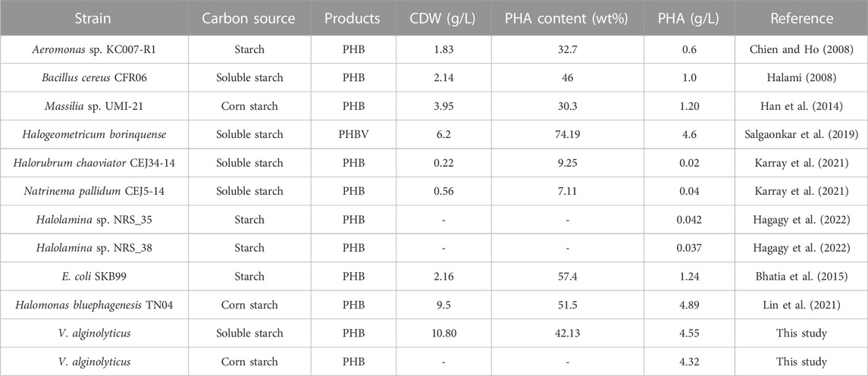Open the Bhatia et al. (2015) reference
This screenshot has height=376, width=868.
point(801,276)
